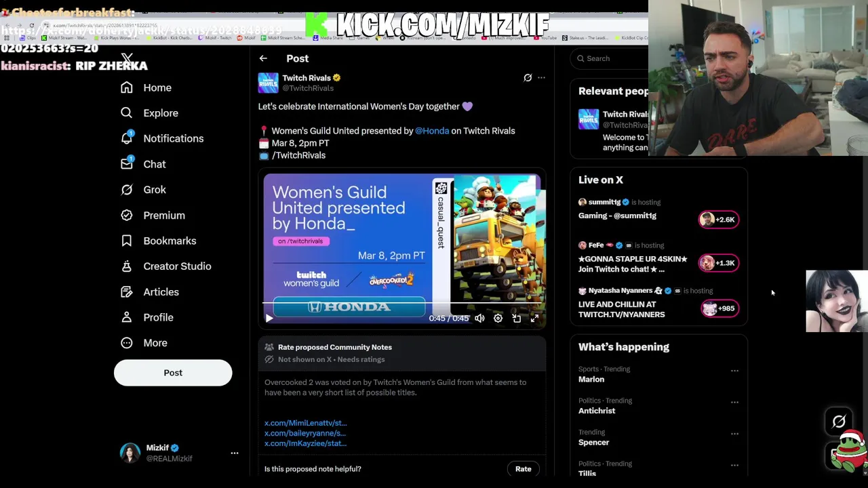Play the Women's Guild video

click(269, 318)
